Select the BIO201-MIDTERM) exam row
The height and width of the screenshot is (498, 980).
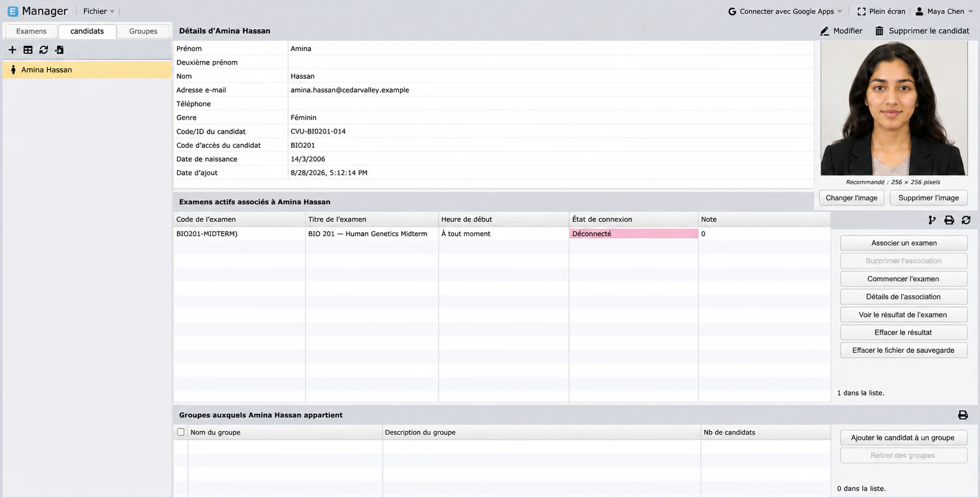click(x=501, y=234)
